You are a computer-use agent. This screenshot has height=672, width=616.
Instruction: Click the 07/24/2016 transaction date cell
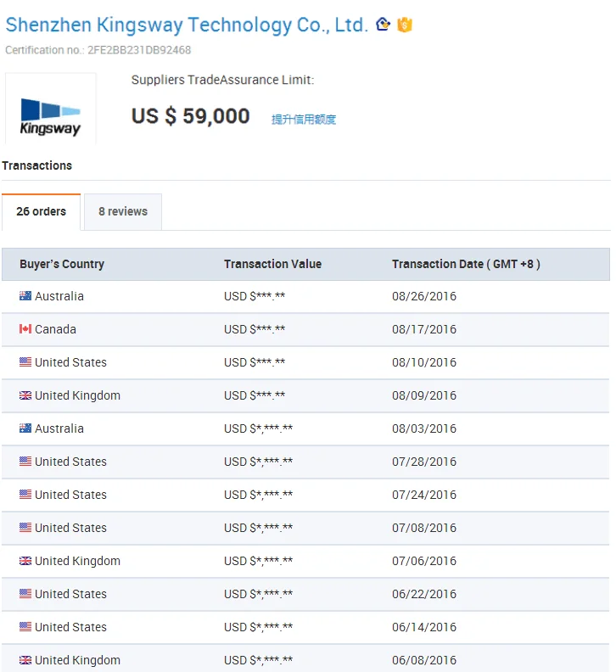click(424, 495)
